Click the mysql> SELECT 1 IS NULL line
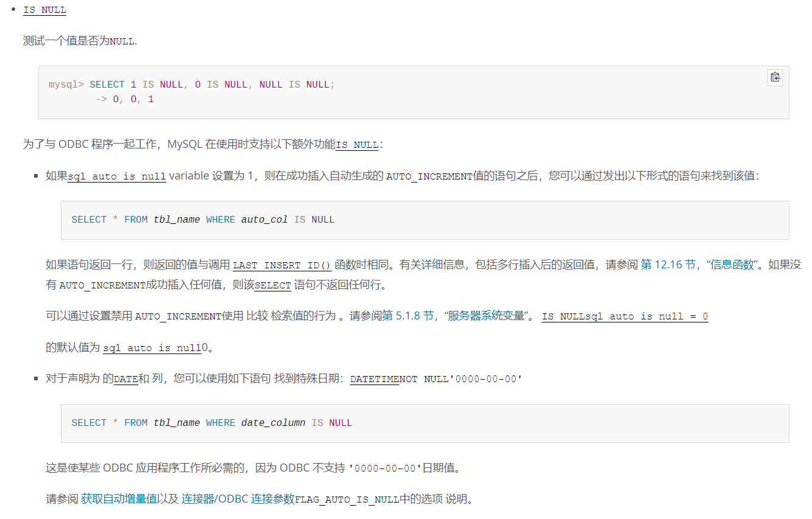The image size is (812, 519). pos(192,85)
